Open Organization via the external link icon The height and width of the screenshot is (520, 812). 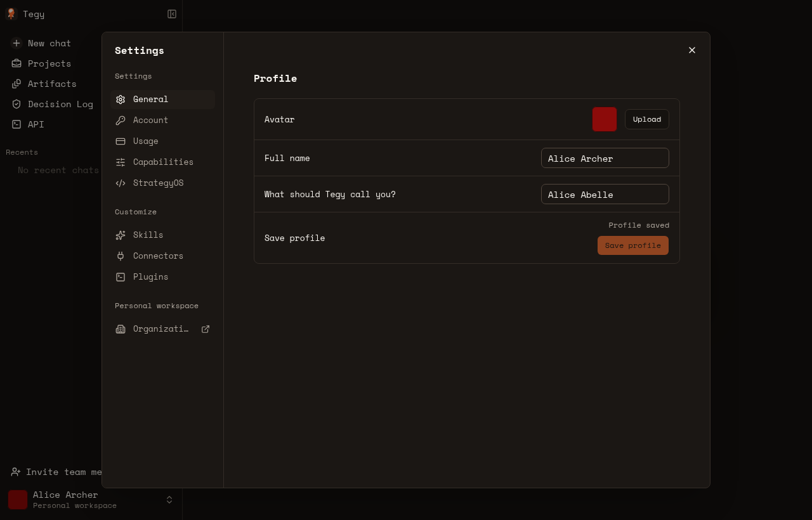(206, 329)
